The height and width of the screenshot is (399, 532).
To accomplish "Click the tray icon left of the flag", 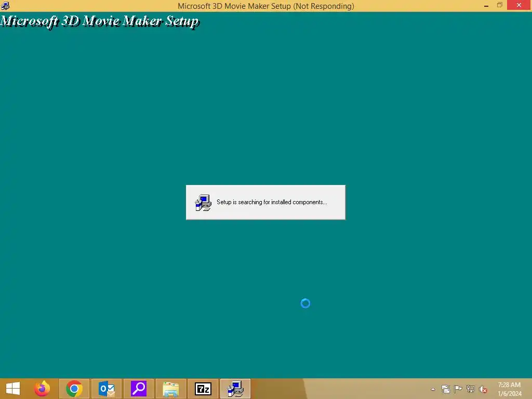I will pyautogui.click(x=445, y=389).
